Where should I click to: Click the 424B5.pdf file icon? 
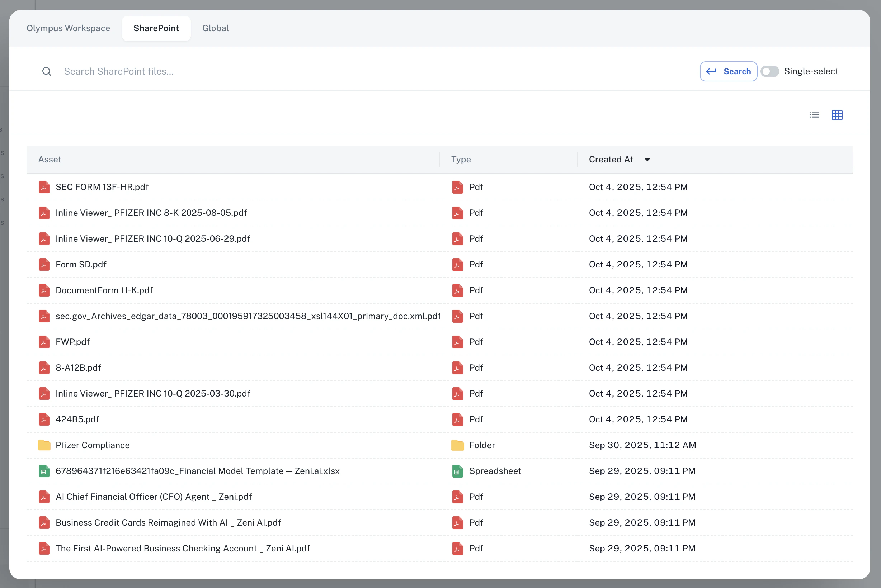pyautogui.click(x=44, y=419)
